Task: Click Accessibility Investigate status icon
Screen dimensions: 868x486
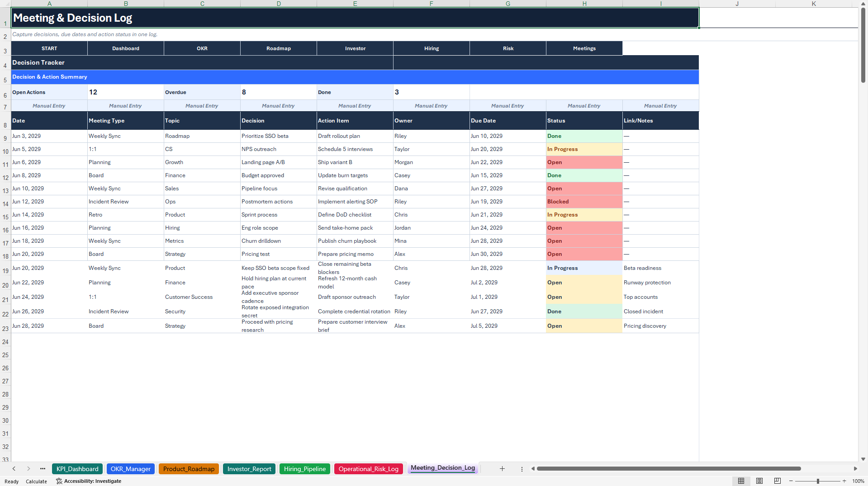Action: [89, 481]
